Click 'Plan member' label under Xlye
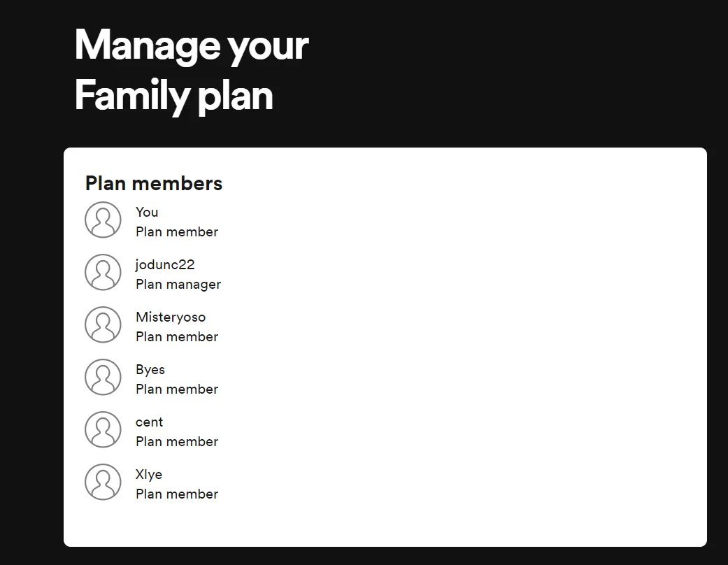The image size is (728, 565). click(x=177, y=494)
